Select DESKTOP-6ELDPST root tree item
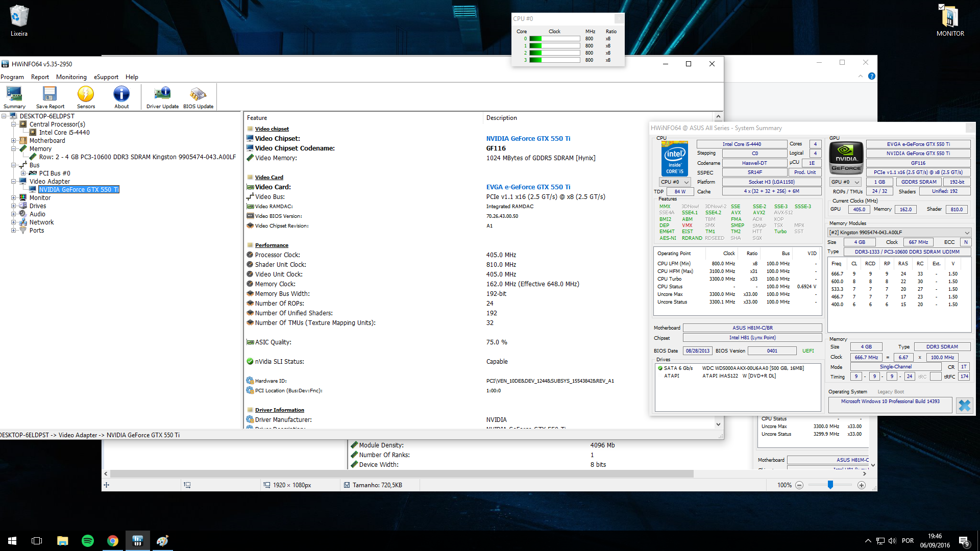 [47, 116]
